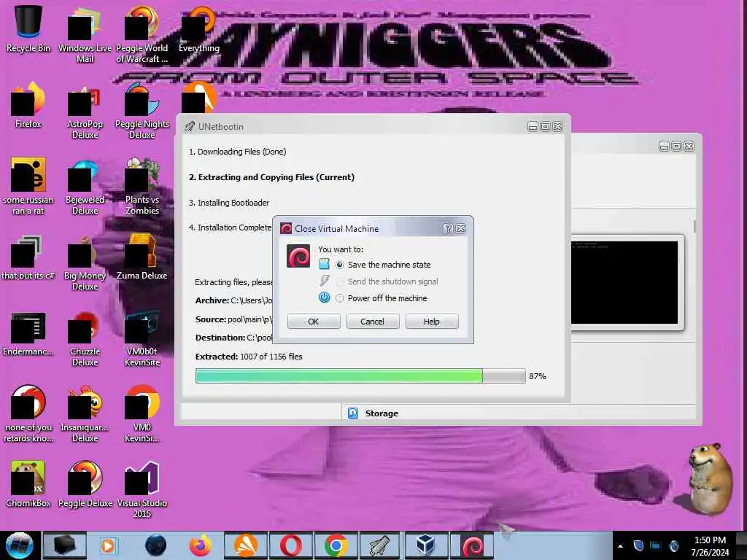The height and width of the screenshot is (560, 747).
Task: Select the Zuma Deluxe desktop icon
Action: [x=142, y=257]
